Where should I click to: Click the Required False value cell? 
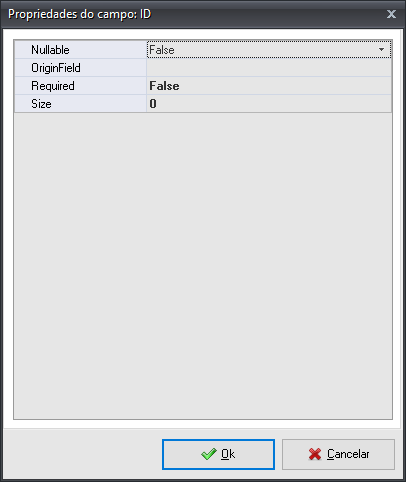[269, 86]
